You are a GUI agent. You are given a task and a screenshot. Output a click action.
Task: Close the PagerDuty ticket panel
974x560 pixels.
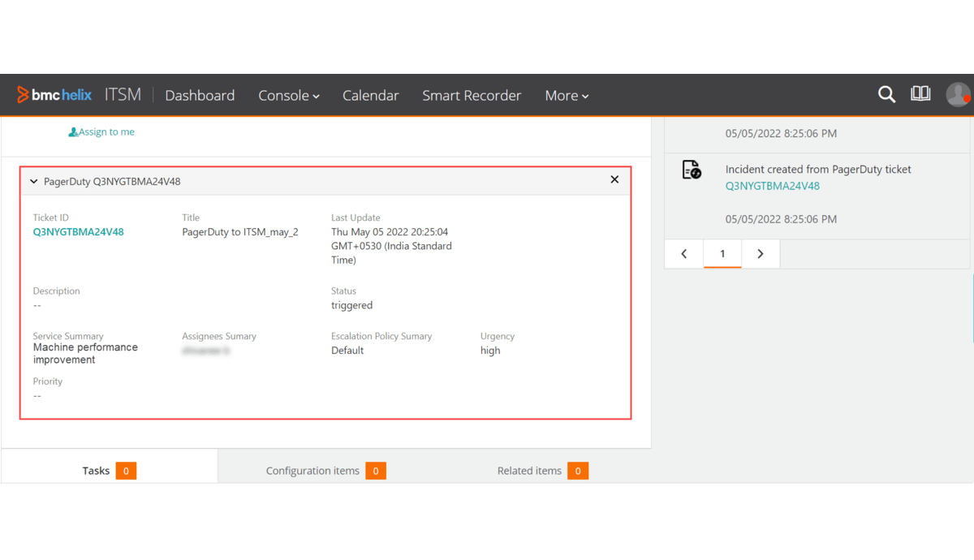pos(614,180)
